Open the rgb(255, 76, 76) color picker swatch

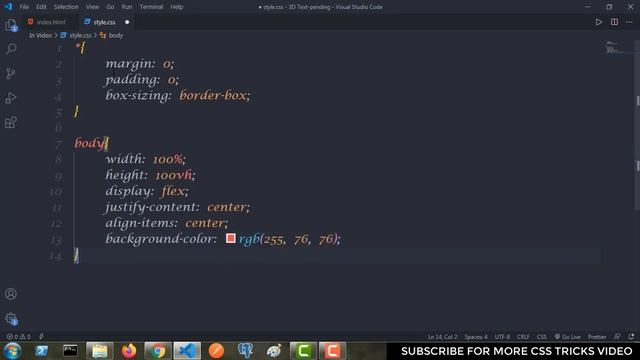231,238
